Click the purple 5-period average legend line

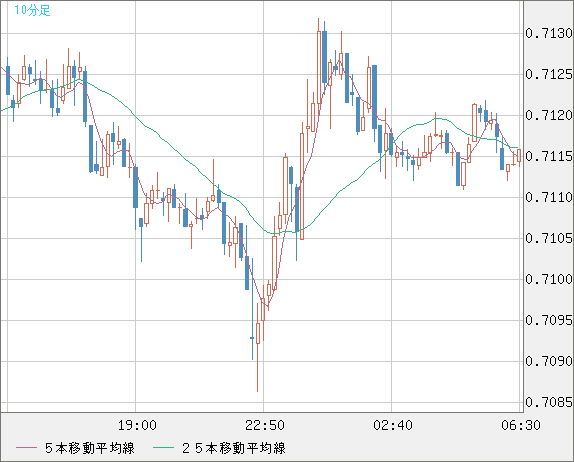(26, 448)
